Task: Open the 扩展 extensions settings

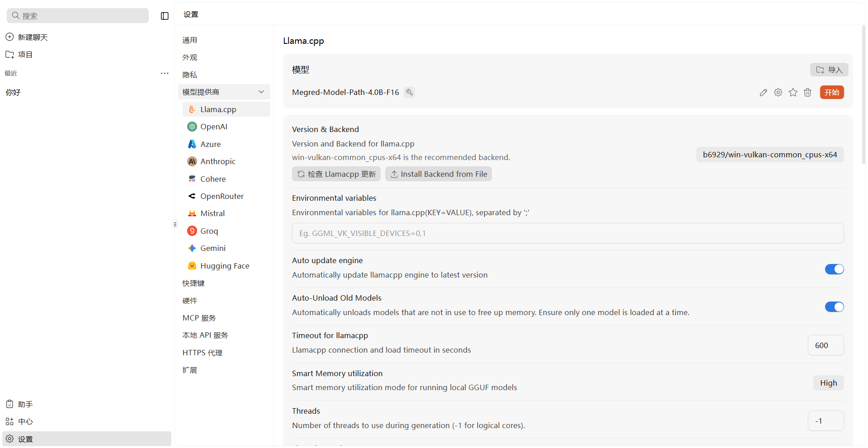Action: (x=190, y=370)
